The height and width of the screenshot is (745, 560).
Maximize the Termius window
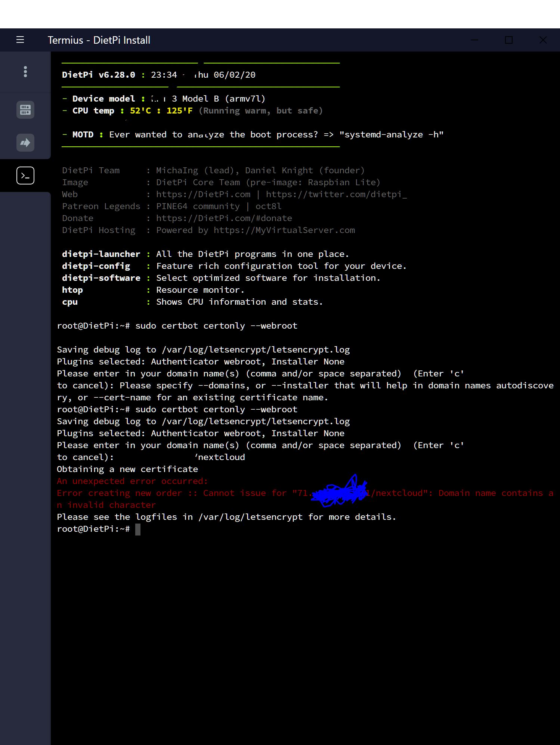(508, 40)
